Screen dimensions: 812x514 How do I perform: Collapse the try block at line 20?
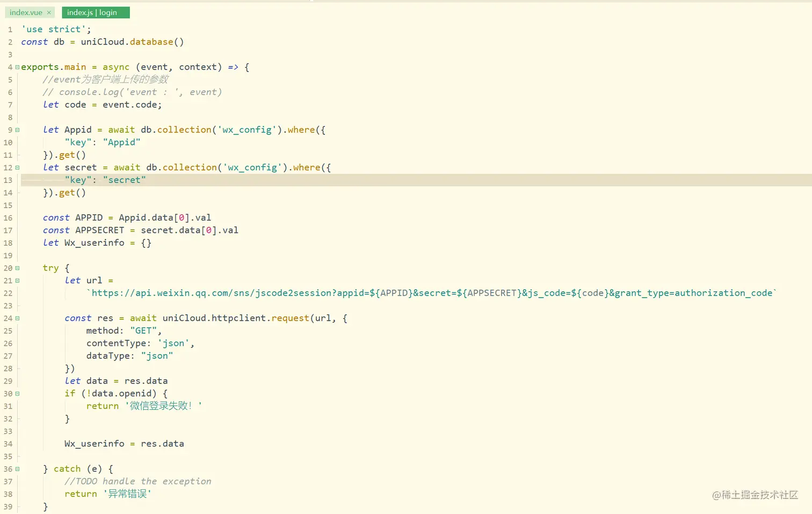(17, 268)
